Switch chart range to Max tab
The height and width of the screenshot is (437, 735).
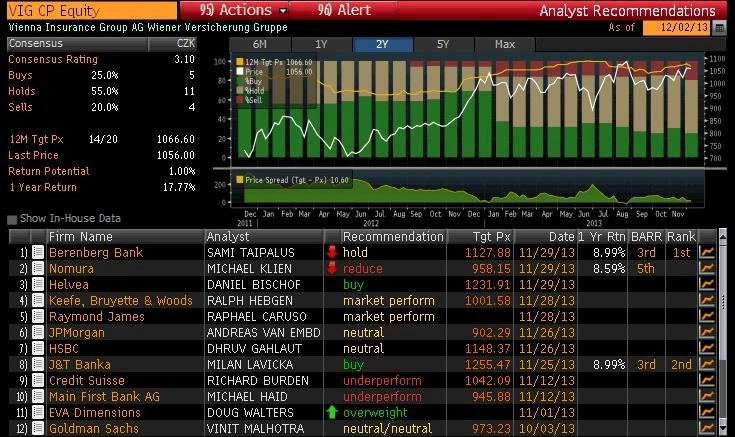point(505,45)
